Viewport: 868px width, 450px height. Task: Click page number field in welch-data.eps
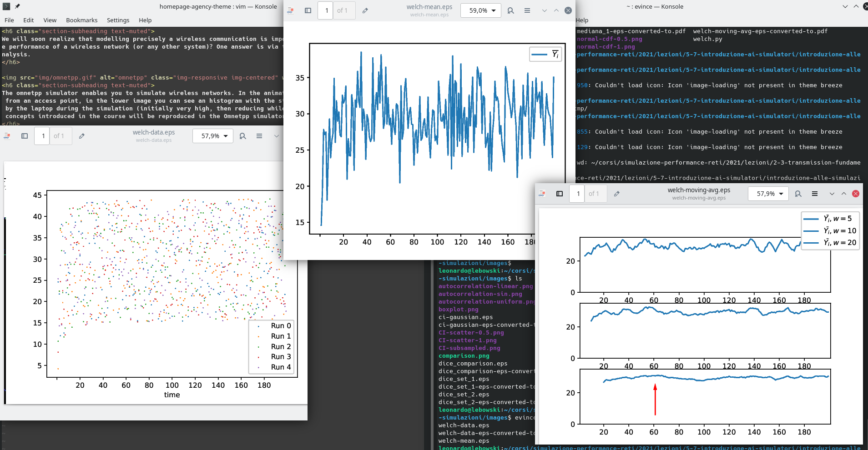[42, 136]
